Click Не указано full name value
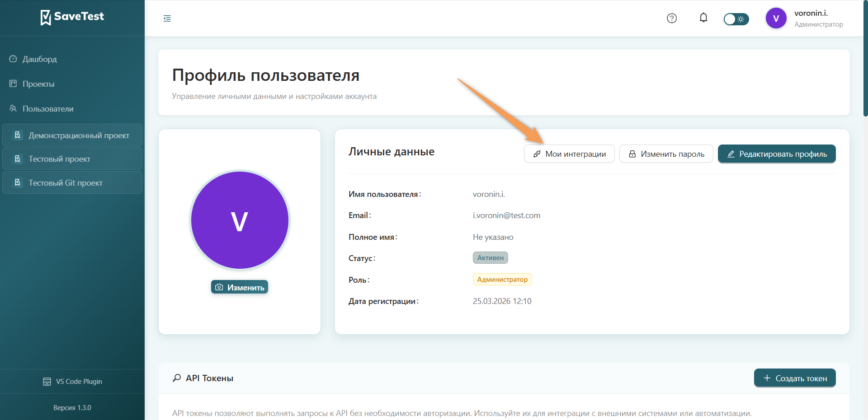Image resolution: width=868 pixels, height=420 pixels. tap(493, 237)
